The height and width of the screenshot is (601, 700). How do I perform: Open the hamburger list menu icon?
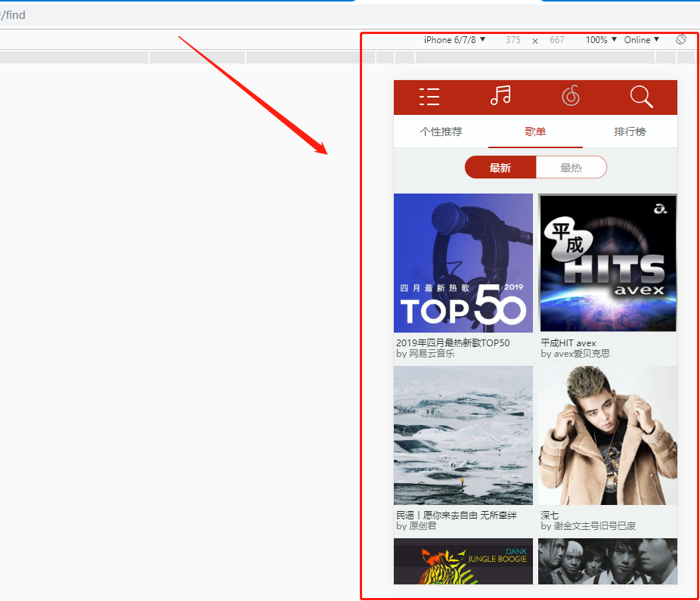click(x=429, y=97)
